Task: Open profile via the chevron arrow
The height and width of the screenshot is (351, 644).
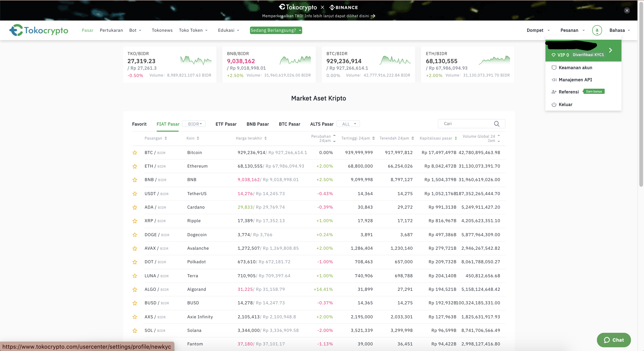Action: click(x=610, y=50)
